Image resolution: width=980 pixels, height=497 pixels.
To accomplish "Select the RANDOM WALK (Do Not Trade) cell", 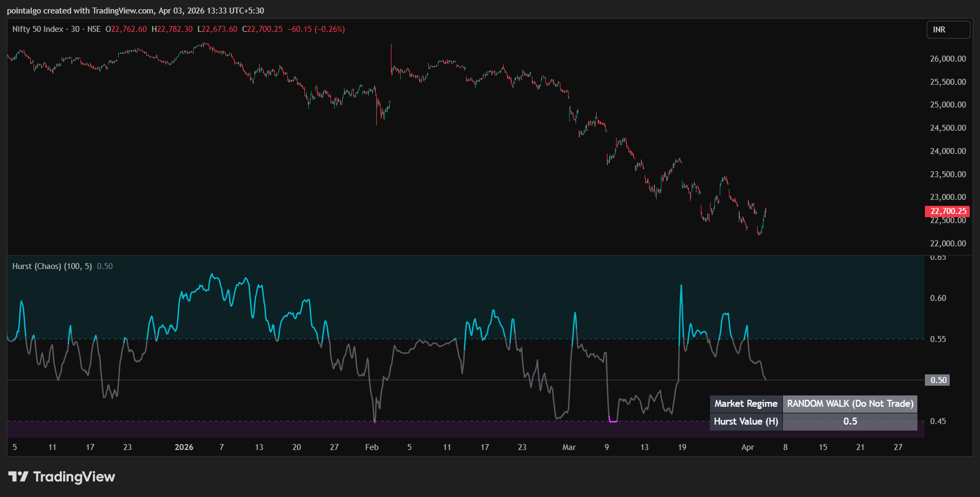I will coord(850,404).
